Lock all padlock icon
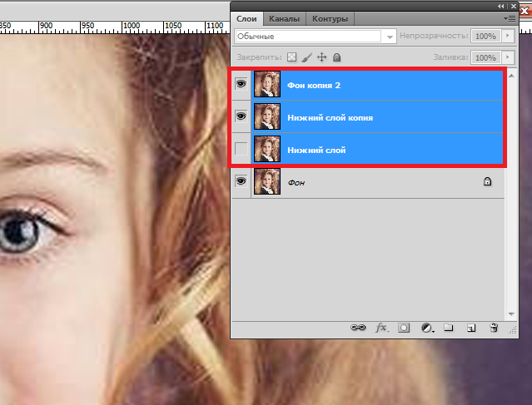 click(336, 57)
